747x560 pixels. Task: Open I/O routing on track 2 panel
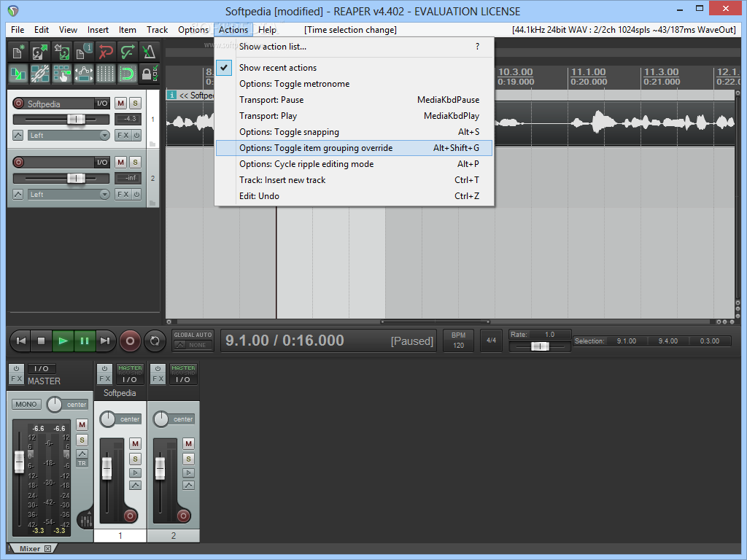pyautogui.click(x=102, y=163)
